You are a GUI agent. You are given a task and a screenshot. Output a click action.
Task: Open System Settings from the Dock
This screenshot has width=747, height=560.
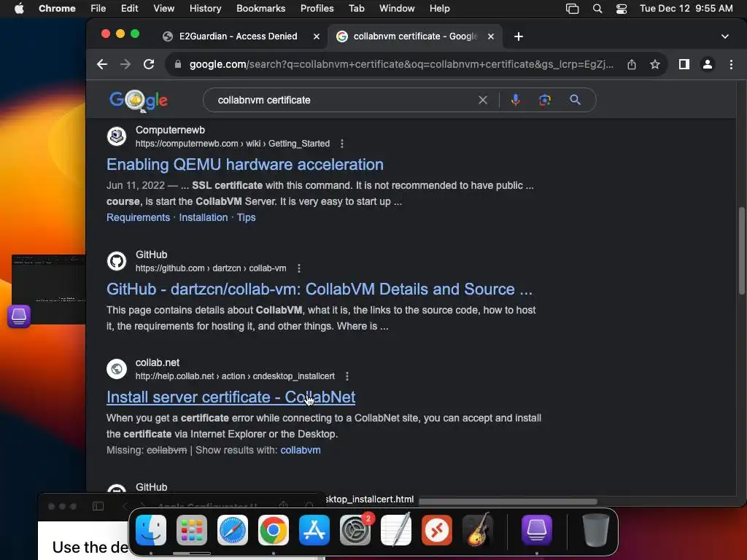click(x=355, y=530)
